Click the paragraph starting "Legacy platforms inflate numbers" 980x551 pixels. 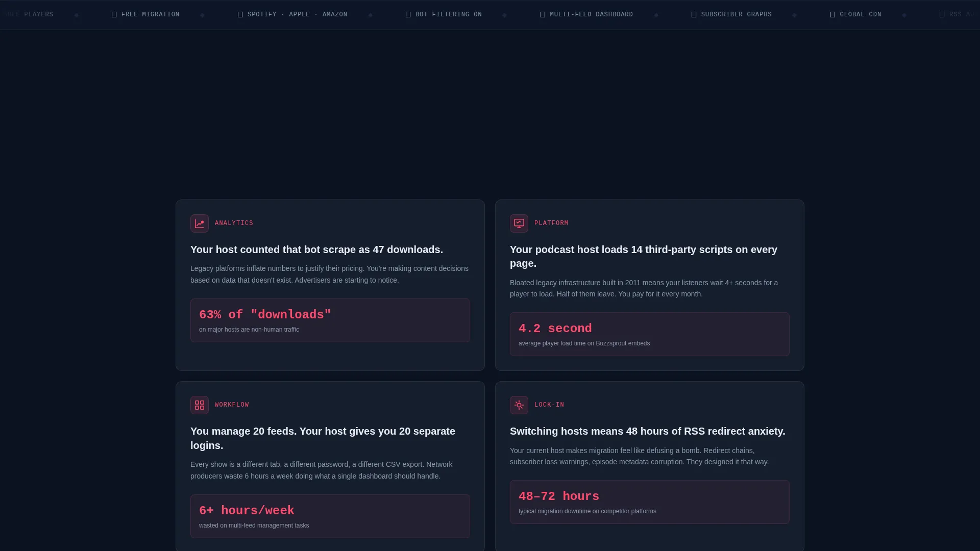coord(329,274)
